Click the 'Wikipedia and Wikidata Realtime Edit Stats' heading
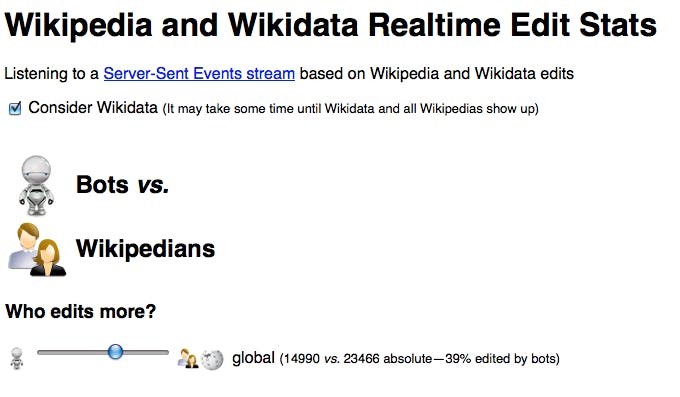The width and height of the screenshot is (680, 397). click(x=330, y=25)
